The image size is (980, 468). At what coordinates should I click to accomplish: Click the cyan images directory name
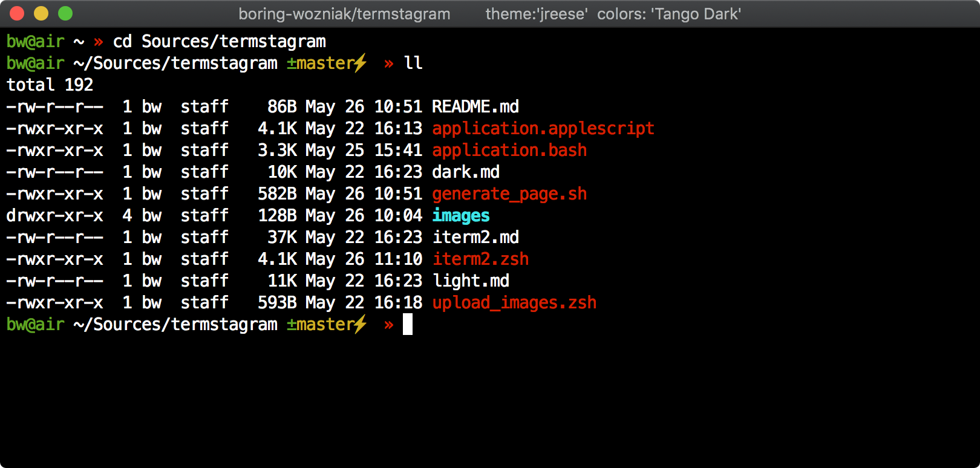[x=461, y=215]
